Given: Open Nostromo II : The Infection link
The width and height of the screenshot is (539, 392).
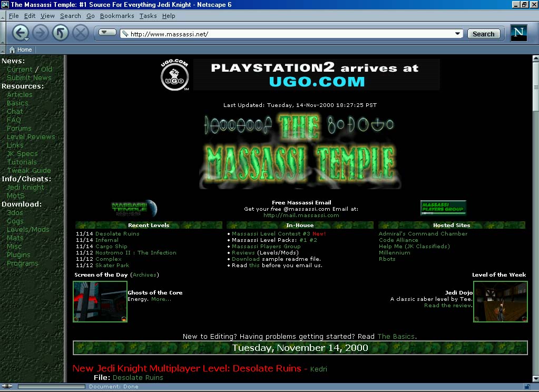Looking at the screenshot, I should click(x=136, y=252).
